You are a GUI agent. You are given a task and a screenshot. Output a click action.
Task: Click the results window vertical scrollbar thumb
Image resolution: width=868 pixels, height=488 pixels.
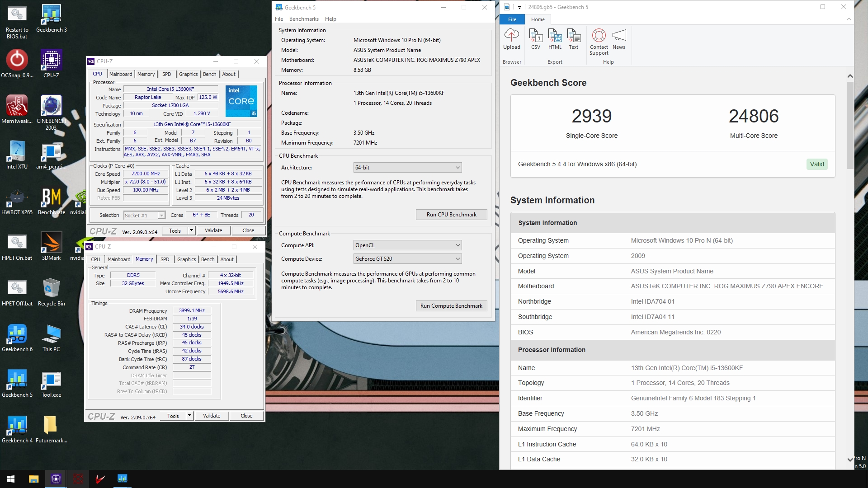[x=850, y=125]
